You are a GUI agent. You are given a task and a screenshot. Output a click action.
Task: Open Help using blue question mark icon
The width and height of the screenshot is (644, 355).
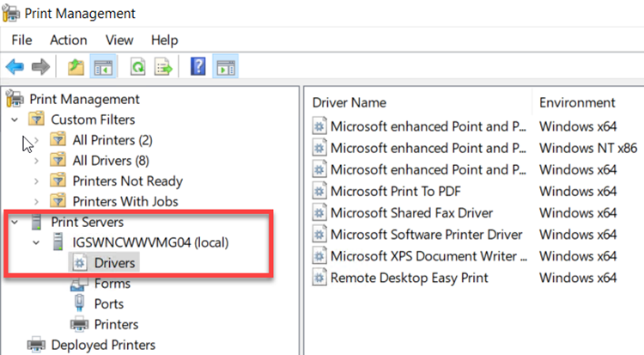197,66
